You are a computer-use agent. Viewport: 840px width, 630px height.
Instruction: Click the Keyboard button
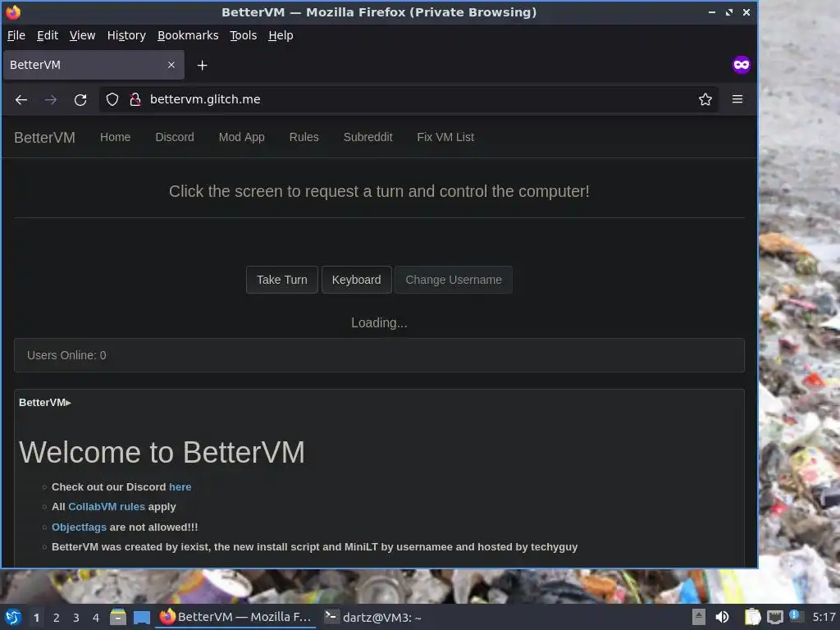click(356, 280)
